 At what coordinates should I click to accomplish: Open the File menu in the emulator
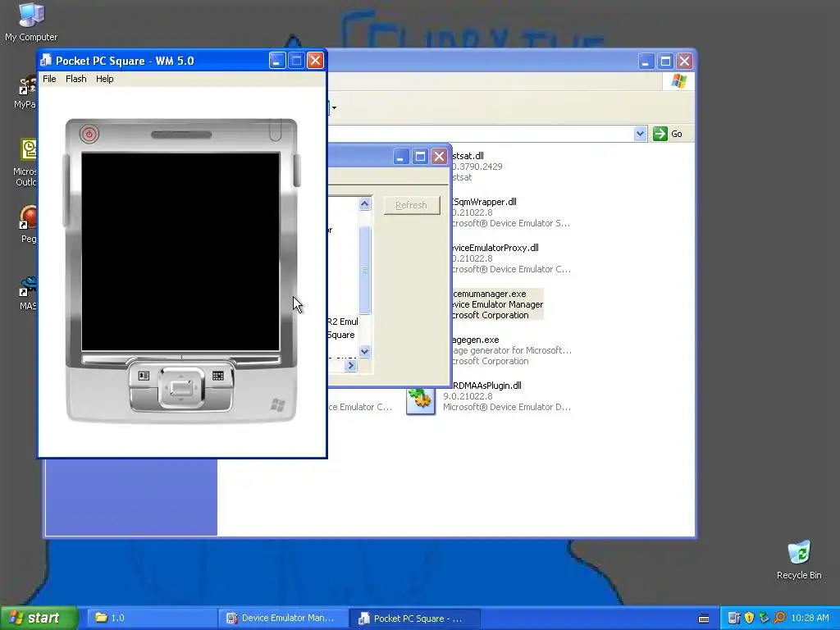(x=49, y=79)
